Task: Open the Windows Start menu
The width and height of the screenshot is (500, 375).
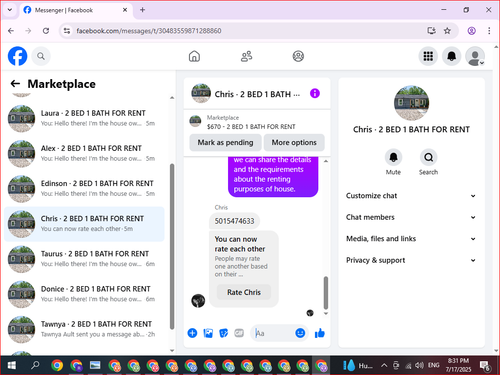Action: [x=12, y=366]
